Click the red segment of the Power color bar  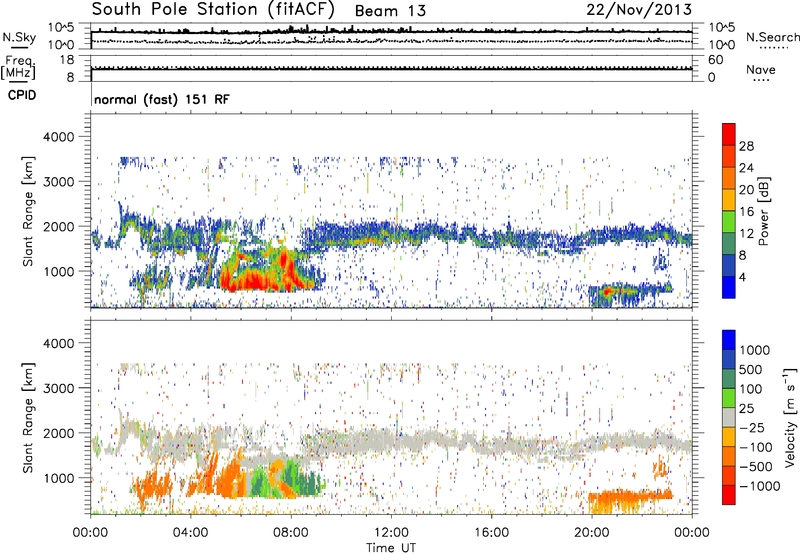click(x=729, y=134)
